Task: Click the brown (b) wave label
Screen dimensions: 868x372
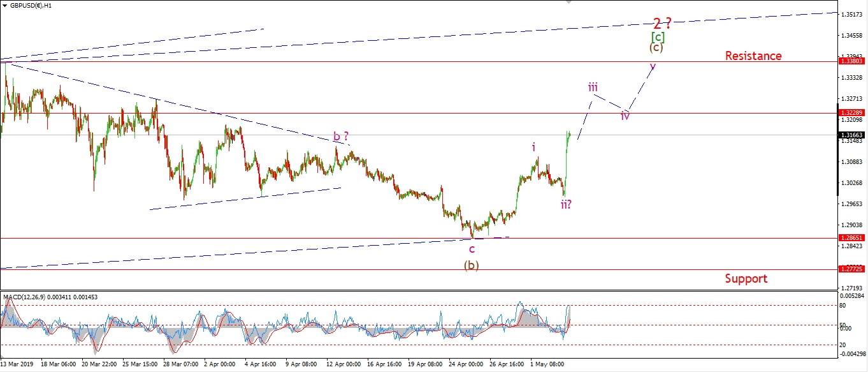Action: (x=472, y=265)
